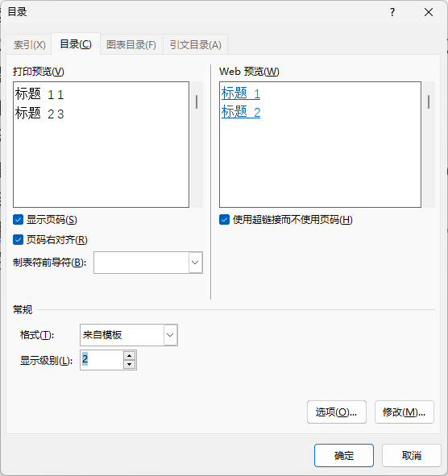The width and height of the screenshot is (448, 476).
Task: Expand the 格式 dropdown arrow
Action: click(170, 335)
